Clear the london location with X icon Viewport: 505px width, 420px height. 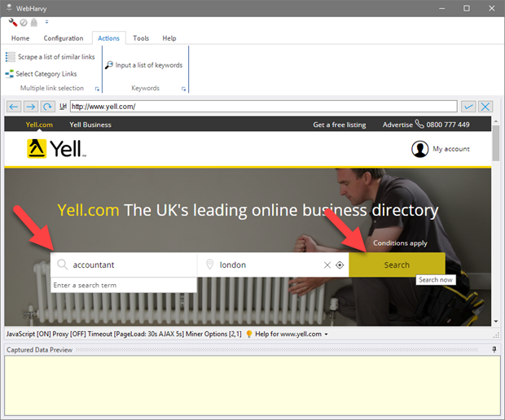coord(327,265)
